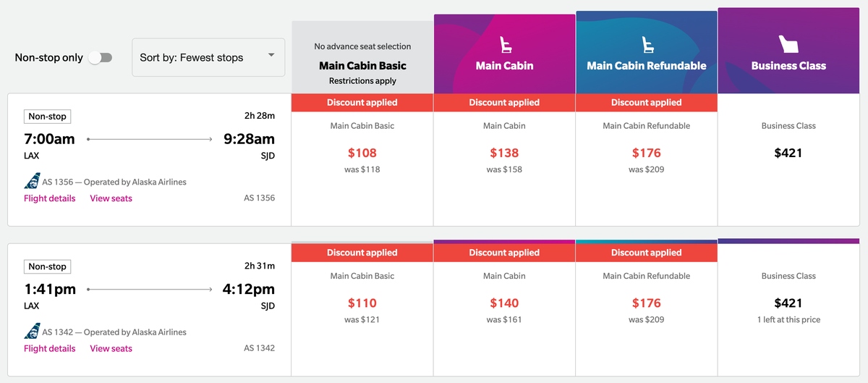The height and width of the screenshot is (383, 868).
Task: Open Flight details for AS 1342
Action: pos(49,348)
